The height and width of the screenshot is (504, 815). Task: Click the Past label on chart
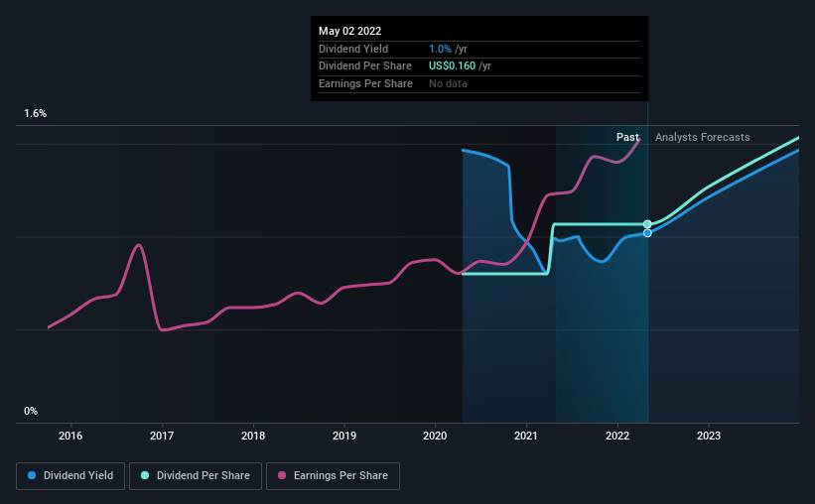627,137
